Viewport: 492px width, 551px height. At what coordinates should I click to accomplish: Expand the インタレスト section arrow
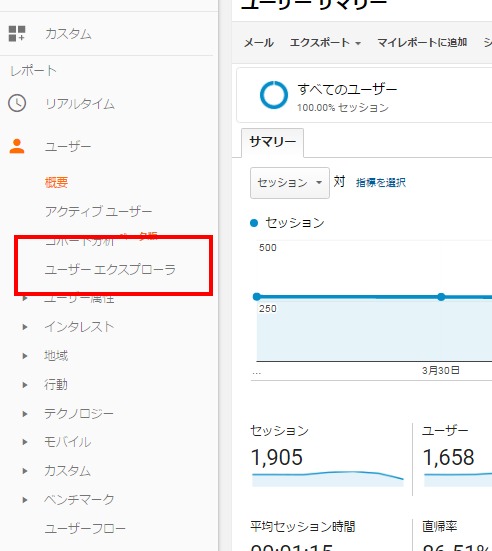(x=25, y=327)
